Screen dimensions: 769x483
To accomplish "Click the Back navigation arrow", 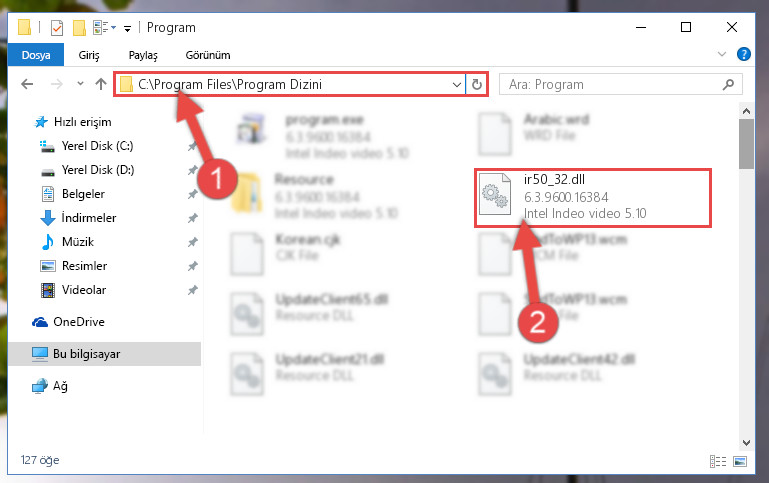I will coord(27,84).
